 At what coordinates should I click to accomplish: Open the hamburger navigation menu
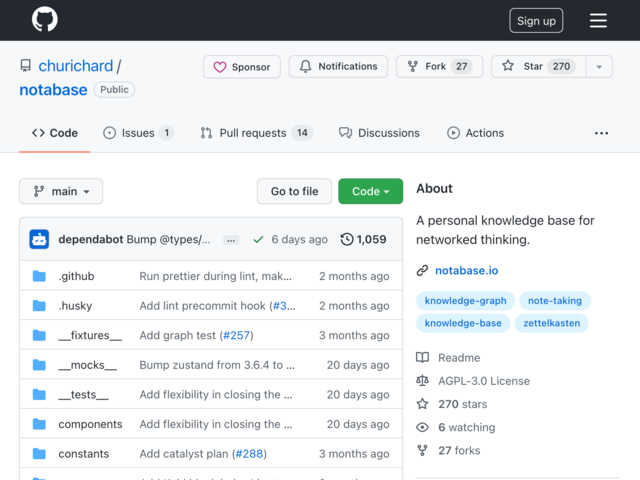pos(598,20)
